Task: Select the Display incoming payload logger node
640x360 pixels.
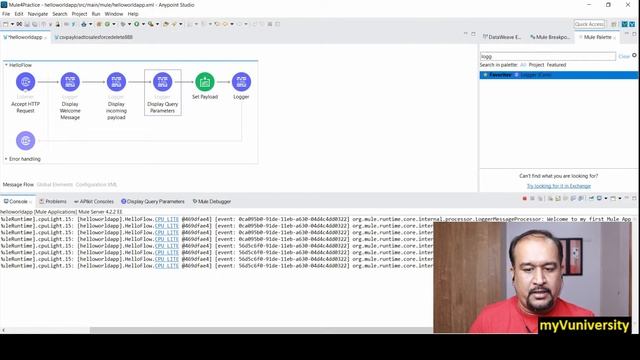Action: coord(116,82)
